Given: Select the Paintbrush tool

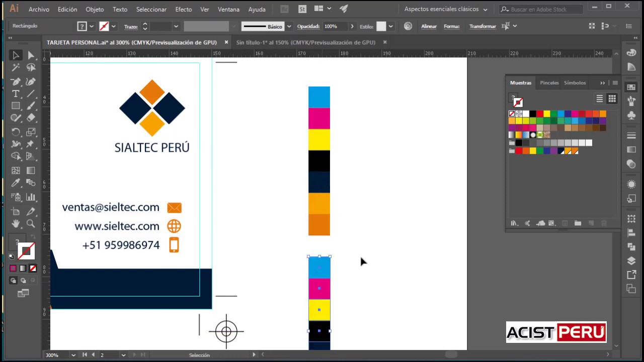Looking at the screenshot, I should (31, 106).
